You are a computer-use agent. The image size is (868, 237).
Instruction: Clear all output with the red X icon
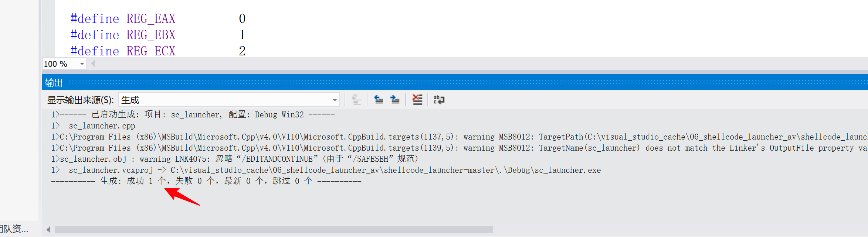(417, 100)
